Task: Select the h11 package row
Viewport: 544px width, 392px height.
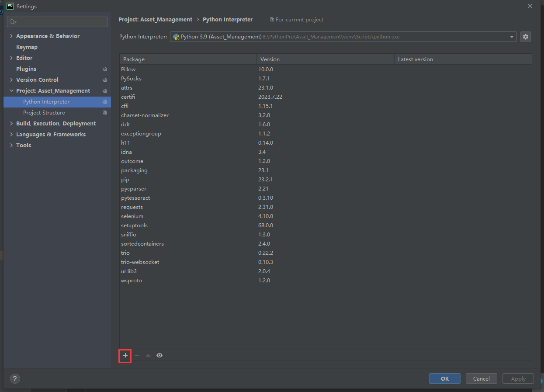Action: (326, 143)
